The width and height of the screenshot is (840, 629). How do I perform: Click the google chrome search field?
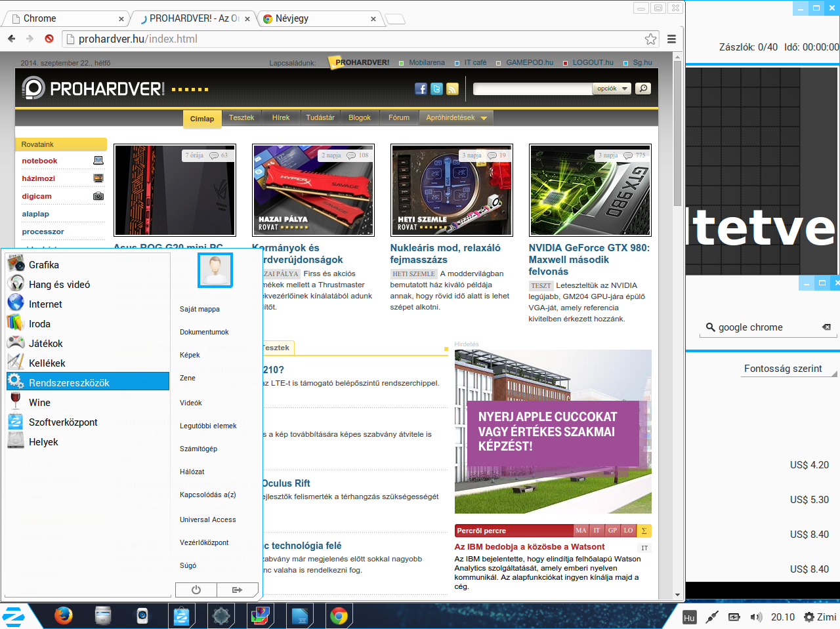pos(768,327)
